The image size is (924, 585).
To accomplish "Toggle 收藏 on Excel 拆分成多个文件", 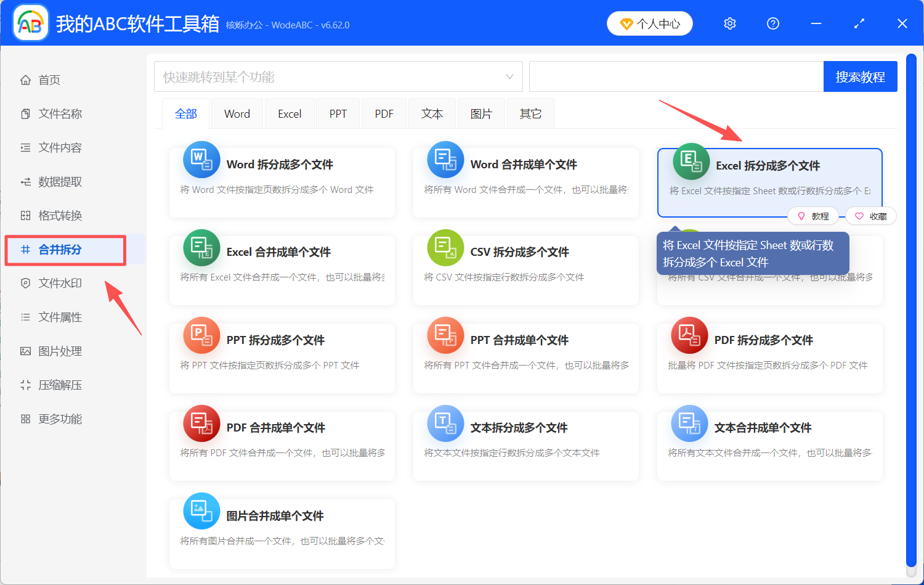I will click(x=870, y=216).
